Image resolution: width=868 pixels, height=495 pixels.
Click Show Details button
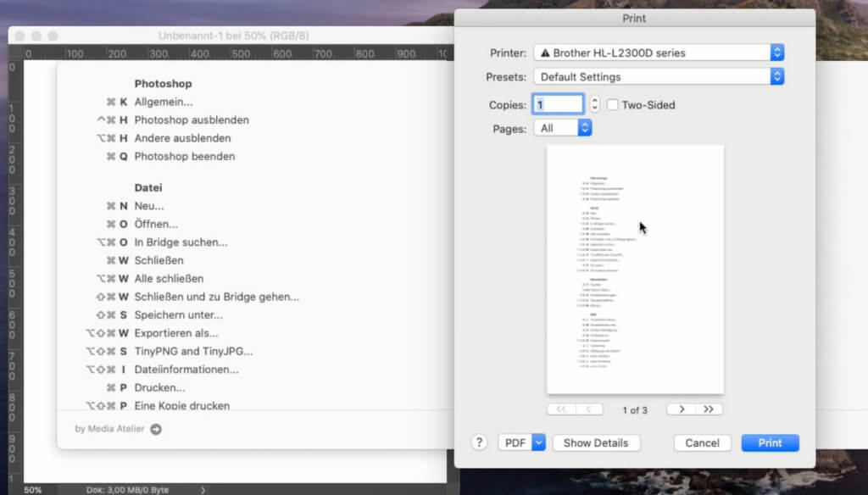[x=596, y=443]
